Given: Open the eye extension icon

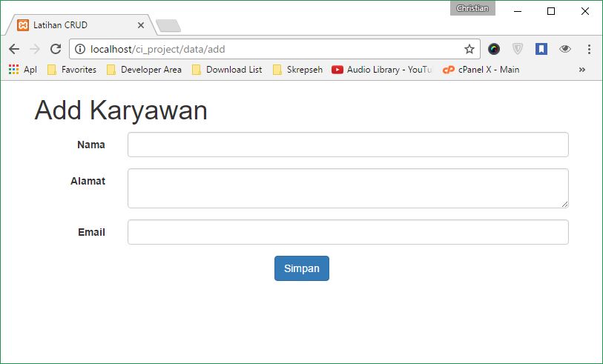Looking at the screenshot, I should tap(565, 49).
